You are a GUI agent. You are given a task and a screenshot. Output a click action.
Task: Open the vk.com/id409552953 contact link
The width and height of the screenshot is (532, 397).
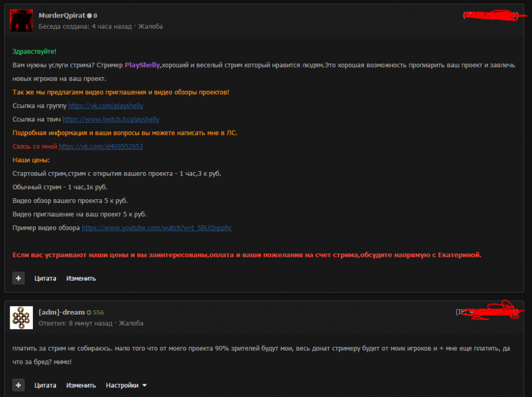pos(101,146)
